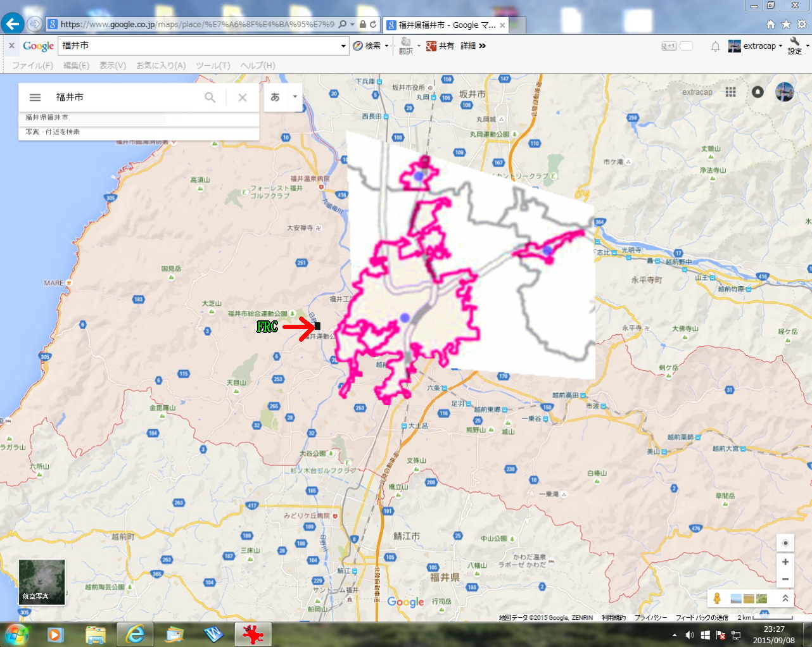The height and width of the screenshot is (647, 812).
Task: Open IE tools gear icon
Action: click(802, 25)
